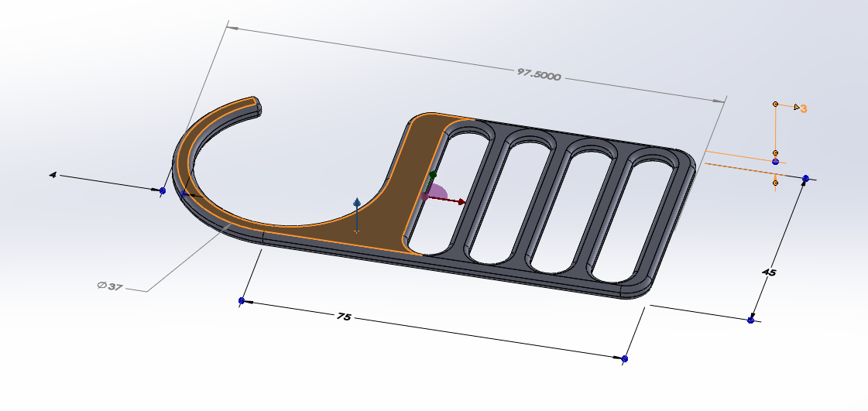Click the purple rotation sector of the triad
868x411 pixels.
[x=438, y=192]
